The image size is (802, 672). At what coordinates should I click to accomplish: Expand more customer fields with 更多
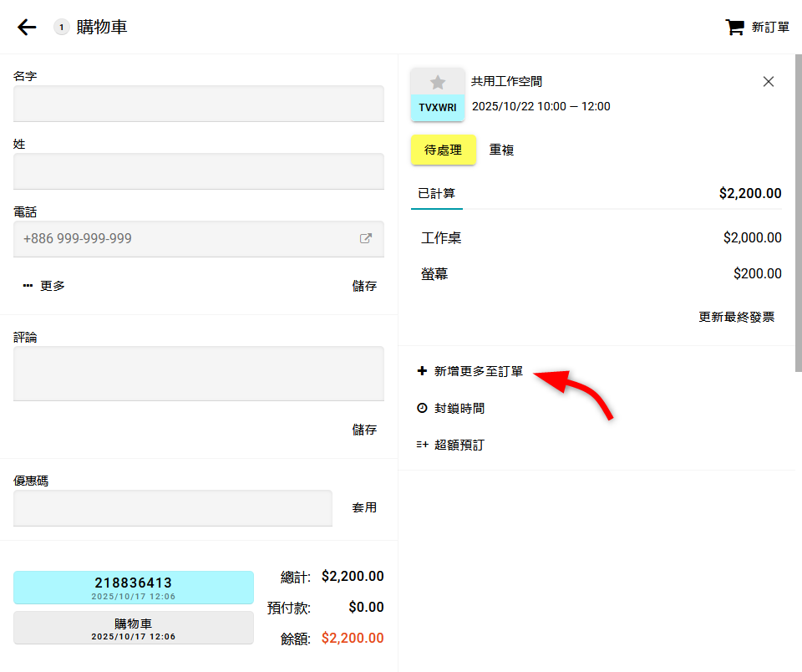[44, 286]
